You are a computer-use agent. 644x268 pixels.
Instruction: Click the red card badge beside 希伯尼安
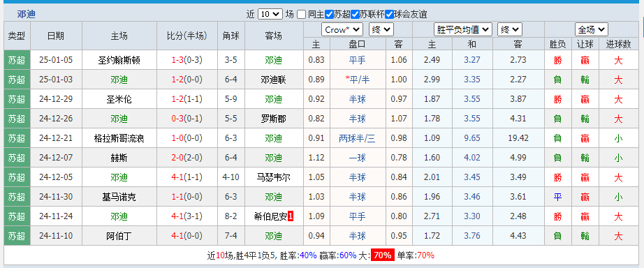tap(291, 216)
